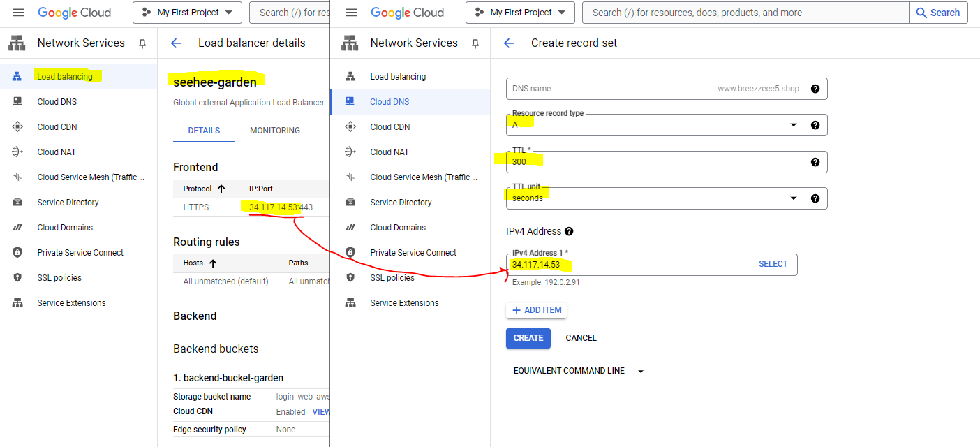
Task: Click Load balancing icon in left sidebar
Action: (x=17, y=77)
